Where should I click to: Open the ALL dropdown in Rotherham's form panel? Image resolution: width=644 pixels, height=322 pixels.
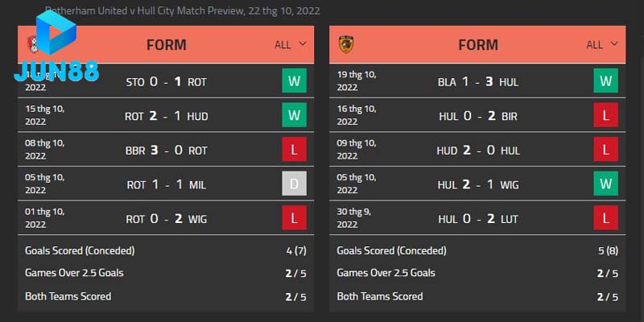coord(290,45)
